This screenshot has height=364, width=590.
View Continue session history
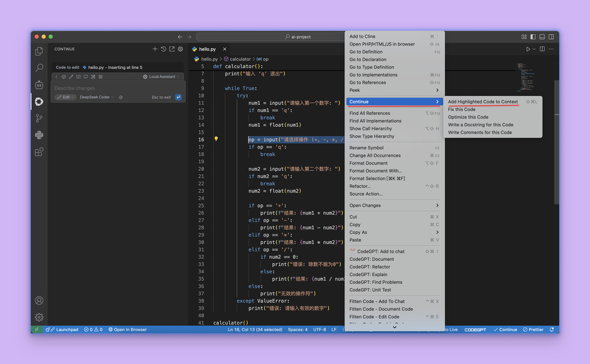tap(163, 49)
